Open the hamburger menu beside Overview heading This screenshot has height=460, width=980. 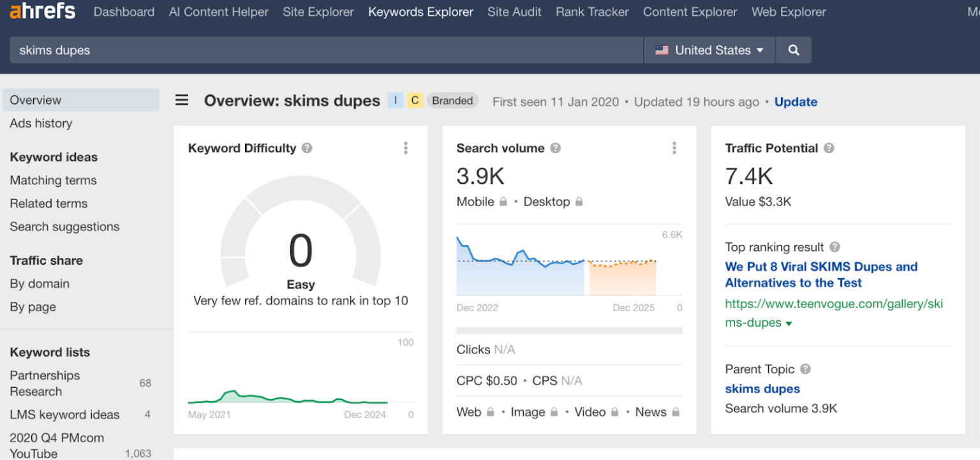click(182, 100)
